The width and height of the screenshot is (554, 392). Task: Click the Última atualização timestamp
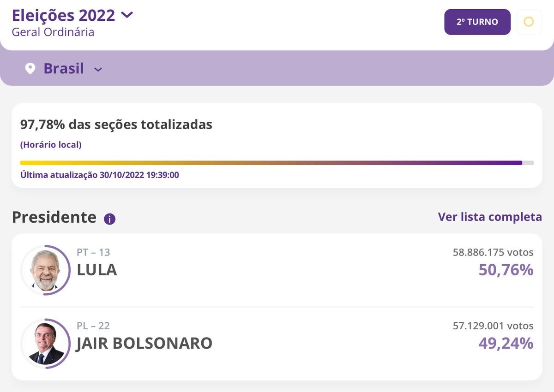click(x=100, y=175)
